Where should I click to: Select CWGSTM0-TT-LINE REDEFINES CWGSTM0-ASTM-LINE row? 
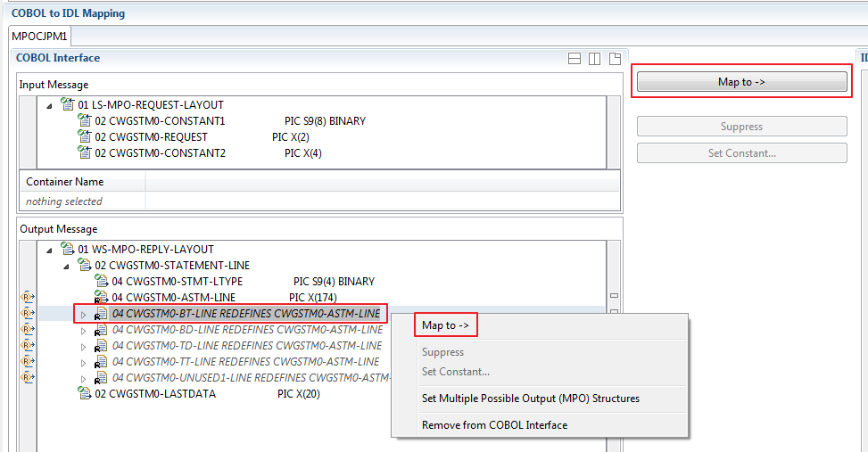point(246,362)
